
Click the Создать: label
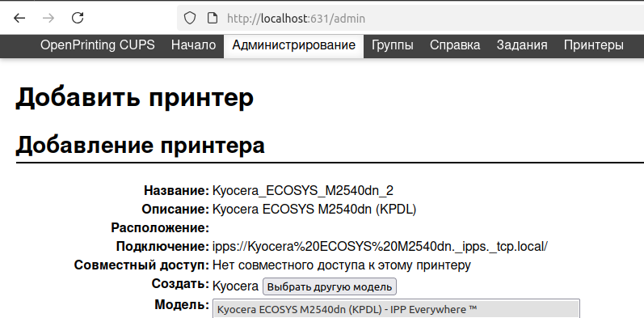click(x=180, y=284)
